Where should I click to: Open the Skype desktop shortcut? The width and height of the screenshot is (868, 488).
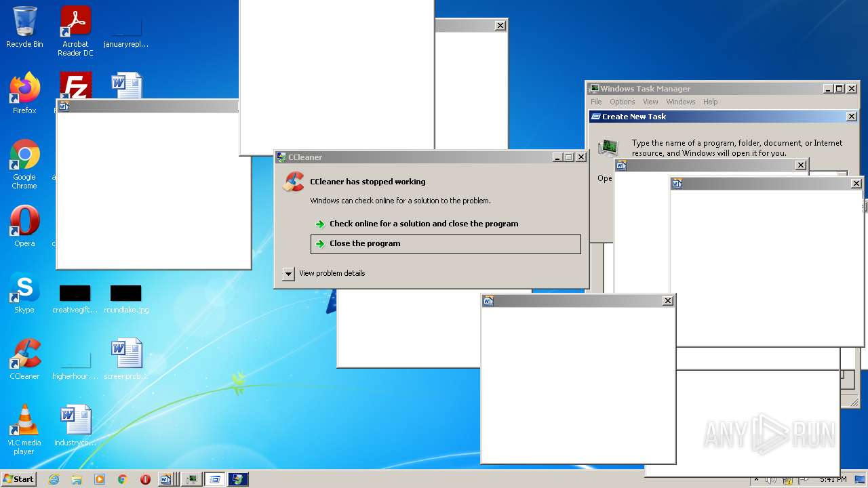pyautogui.click(x=24, y=293)
